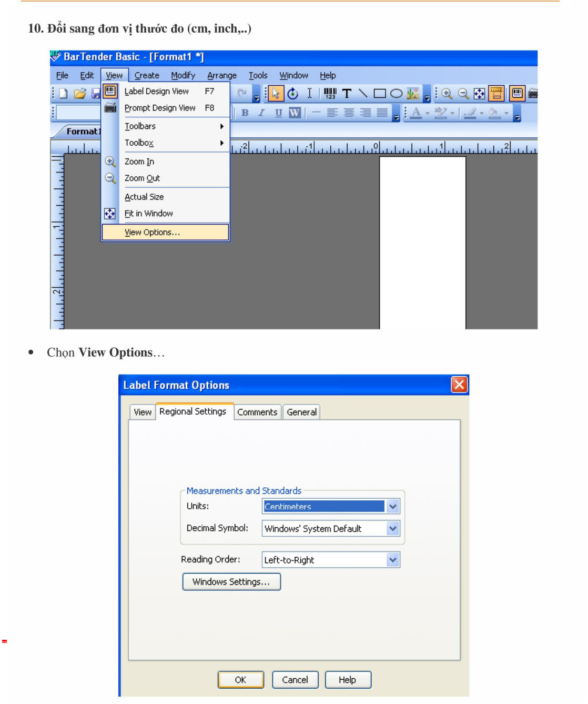Click the Fit in Window toolbar icon
Viewport: 588px width, 704px height.
480,94
